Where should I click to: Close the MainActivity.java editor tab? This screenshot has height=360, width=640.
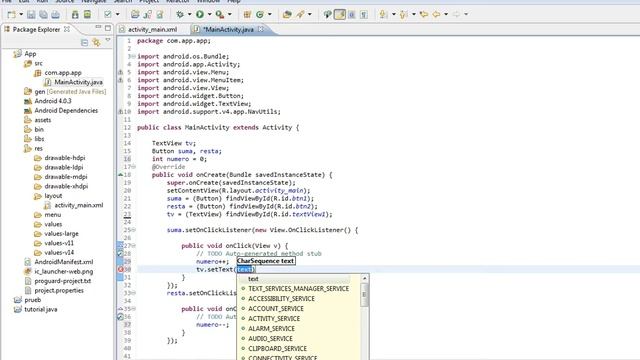click(261, 29)
